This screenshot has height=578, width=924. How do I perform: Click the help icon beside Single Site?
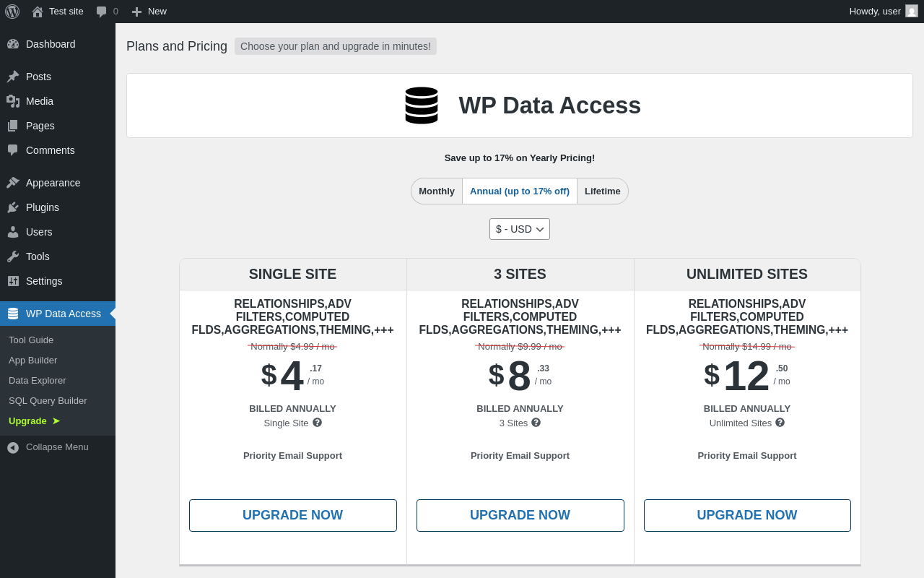(x=318, y=423)
